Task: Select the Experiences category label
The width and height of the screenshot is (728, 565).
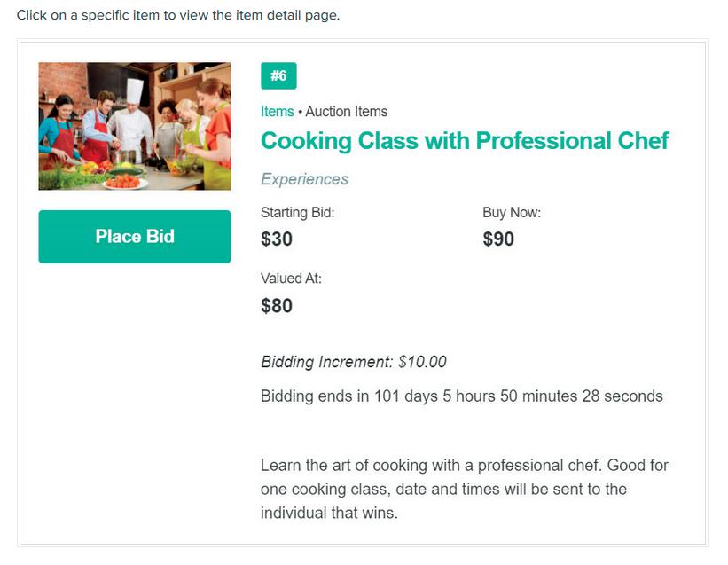Action: [304, 179]
